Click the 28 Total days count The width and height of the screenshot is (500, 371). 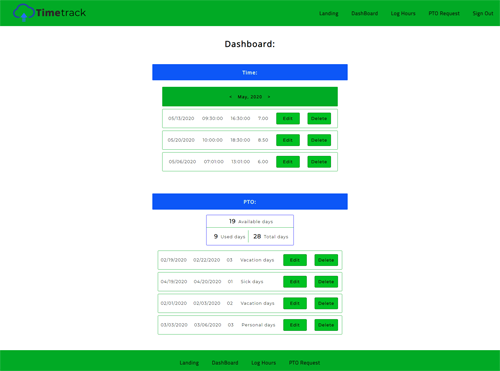click(271, 237)
